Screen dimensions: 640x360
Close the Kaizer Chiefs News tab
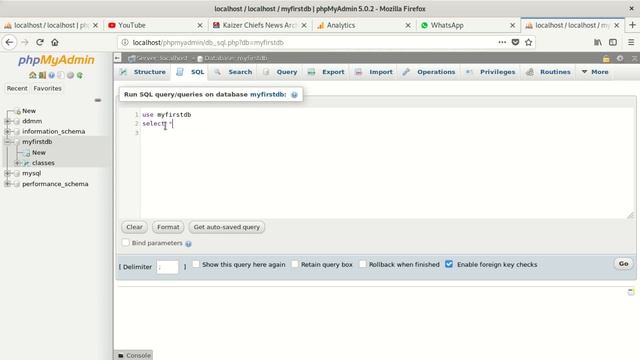pyautogui.click(x=304, y=25)
